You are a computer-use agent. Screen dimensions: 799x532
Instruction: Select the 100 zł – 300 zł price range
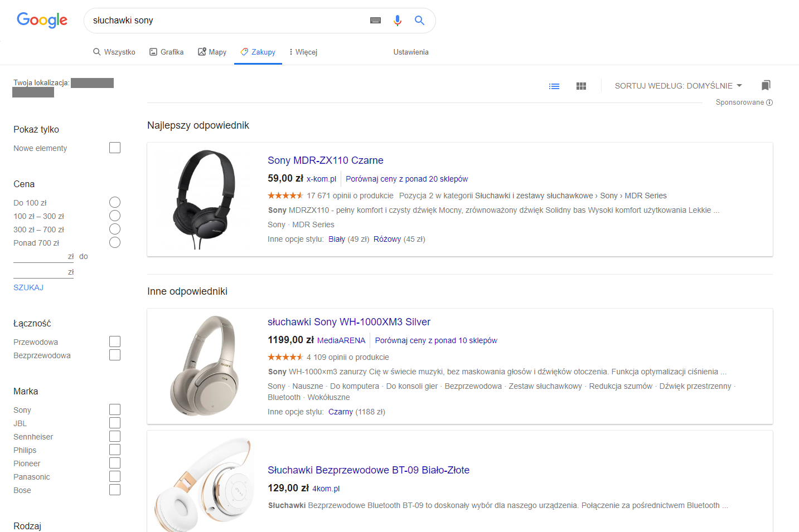click(x=115, y=216)
